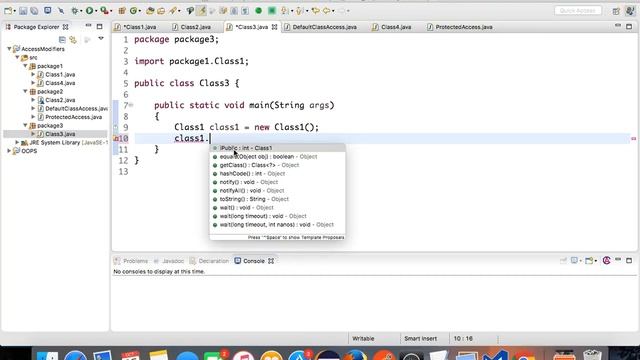Close the *Class3.java editor tab
Viewport: 640px width, 360px height.
274,27
